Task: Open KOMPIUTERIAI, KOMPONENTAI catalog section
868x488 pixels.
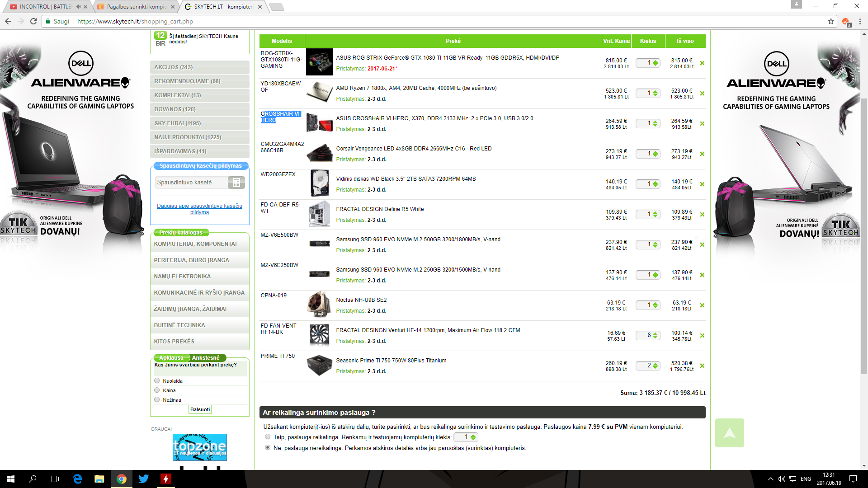Action: pos(199,244)
